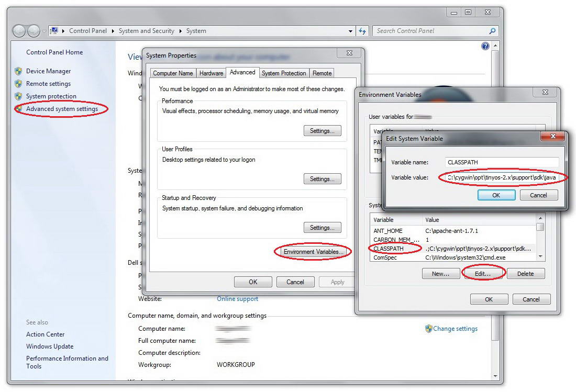This screenshot has height=392, width=576.
Task: Open the System protection link
Action: pyautogui.click(x=51, y=96)
